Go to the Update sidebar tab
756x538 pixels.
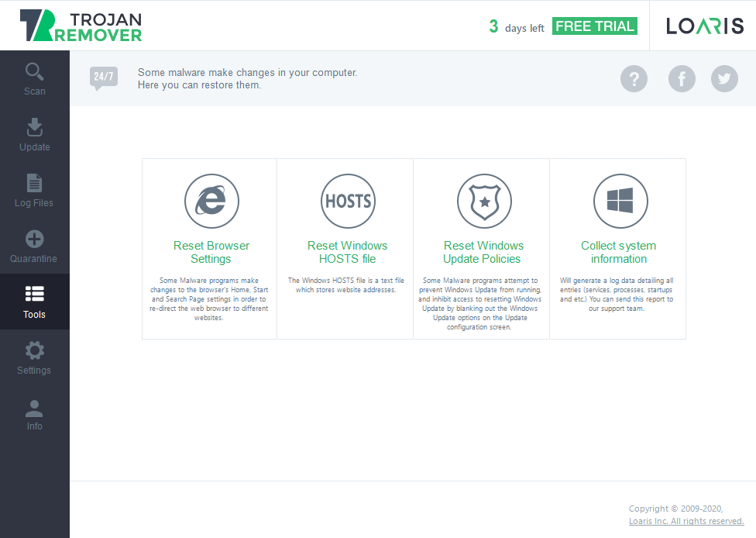(x=35, y=135)
